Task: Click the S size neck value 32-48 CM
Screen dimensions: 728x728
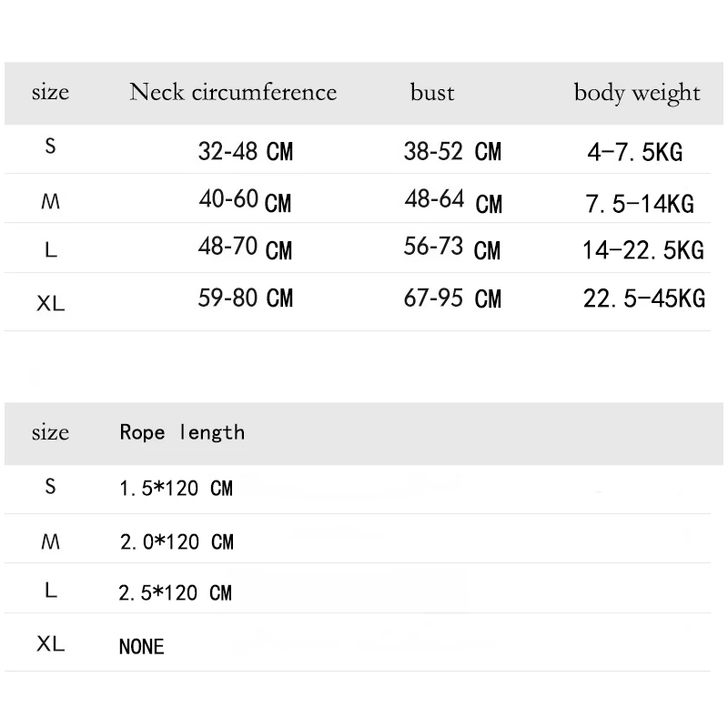Action: pos(246,151)
